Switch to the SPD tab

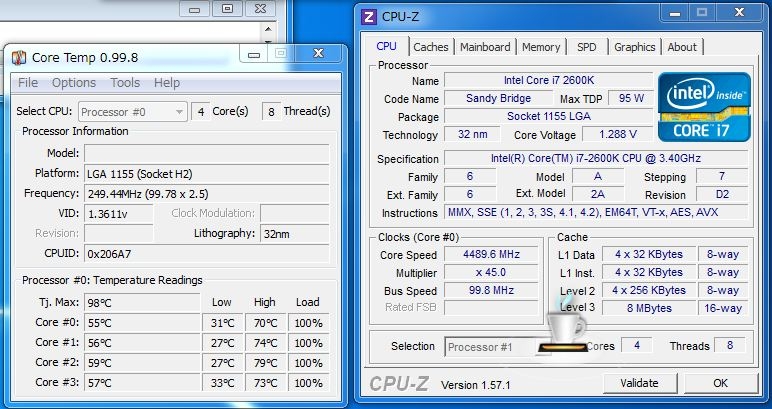pos(586,47)
